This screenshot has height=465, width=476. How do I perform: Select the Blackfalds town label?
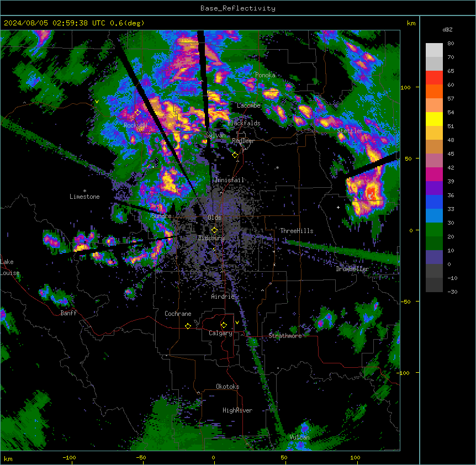pos(244,123)
